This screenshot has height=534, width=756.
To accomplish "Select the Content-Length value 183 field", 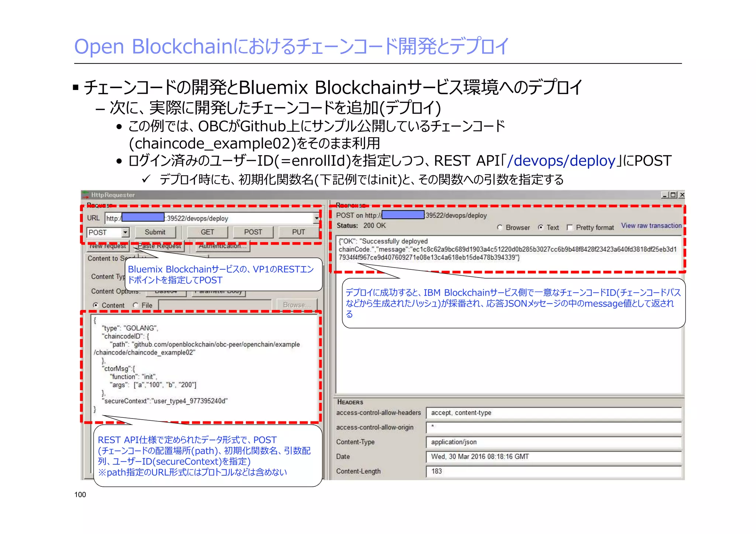I will [554, 471].
